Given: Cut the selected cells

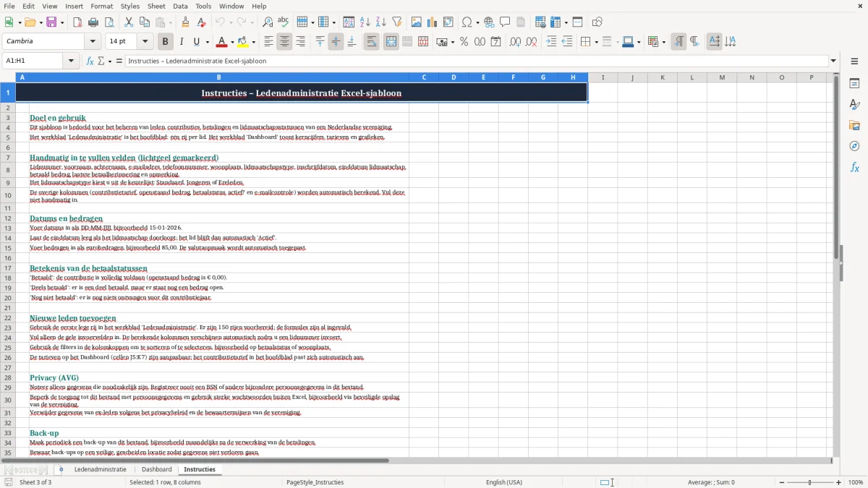Looking at the screenshot, I should (129, 22).
